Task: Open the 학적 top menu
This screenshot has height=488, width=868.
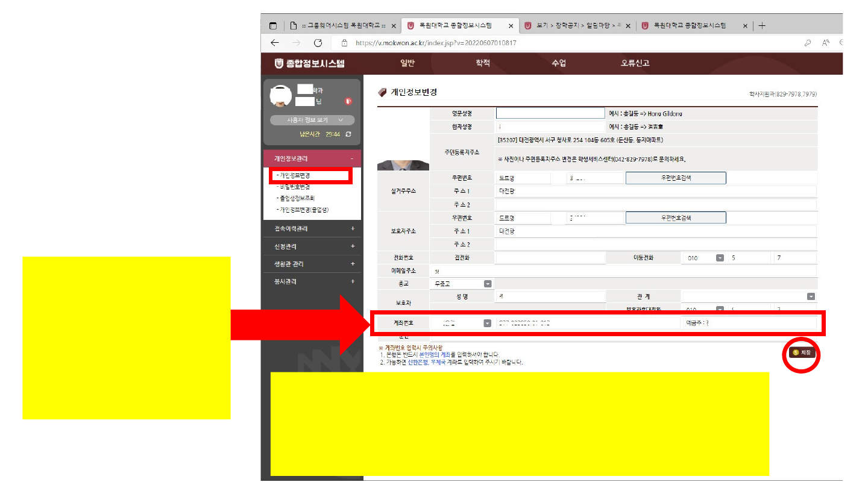Action: click(483, 63)
